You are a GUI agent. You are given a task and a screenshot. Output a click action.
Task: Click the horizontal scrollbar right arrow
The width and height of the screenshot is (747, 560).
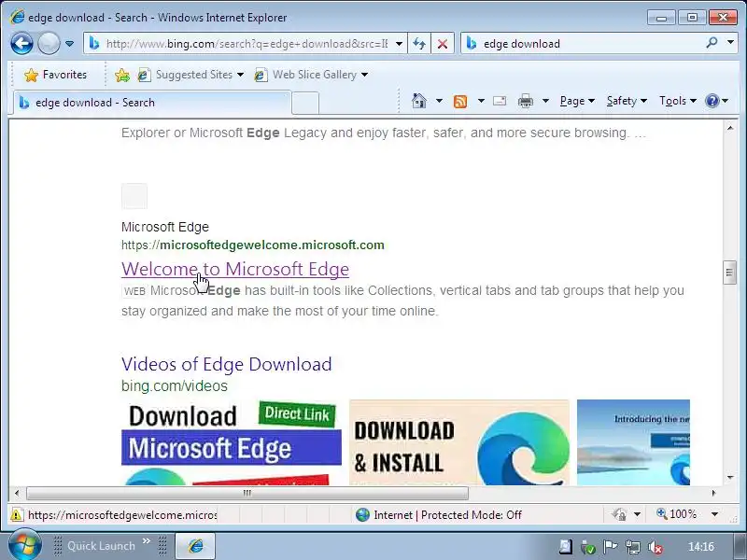coord(713,493)
